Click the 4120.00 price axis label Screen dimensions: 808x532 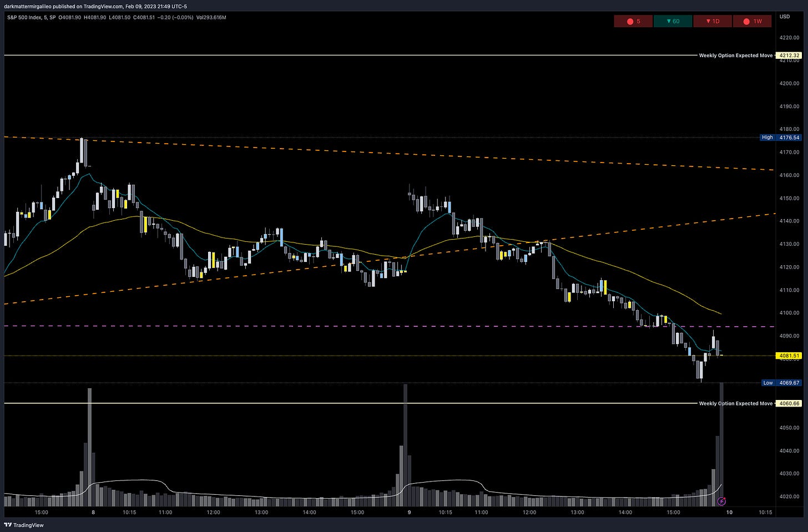(789, 267)
